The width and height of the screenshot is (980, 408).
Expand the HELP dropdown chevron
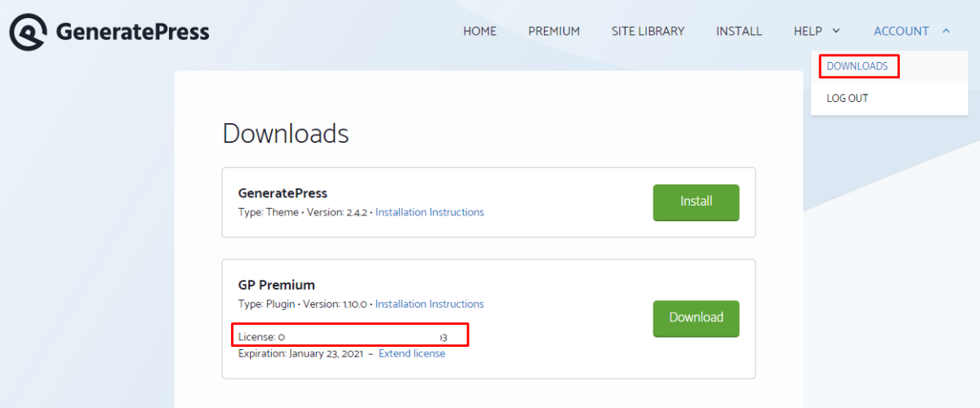pyautogui.click(x=836, y=31)
